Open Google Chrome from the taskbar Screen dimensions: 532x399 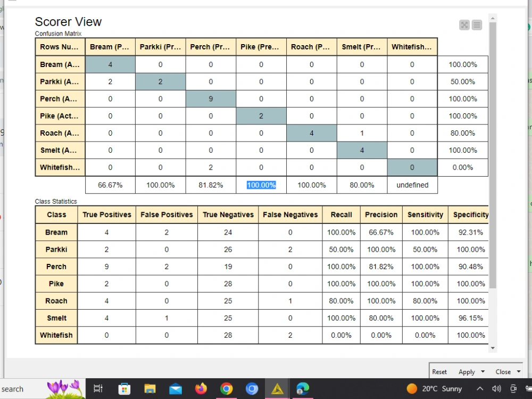(226, 388)
